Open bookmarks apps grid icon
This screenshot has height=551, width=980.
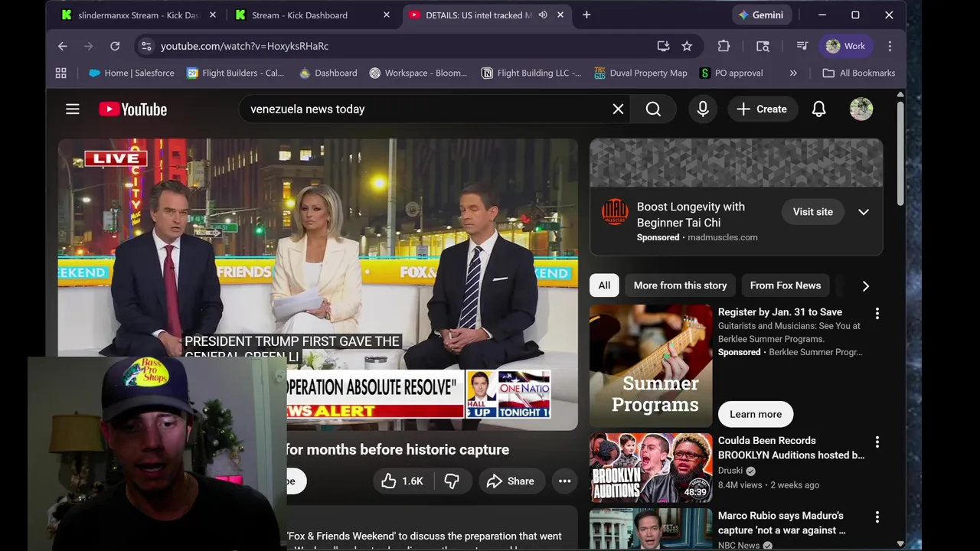coord(60,73)
